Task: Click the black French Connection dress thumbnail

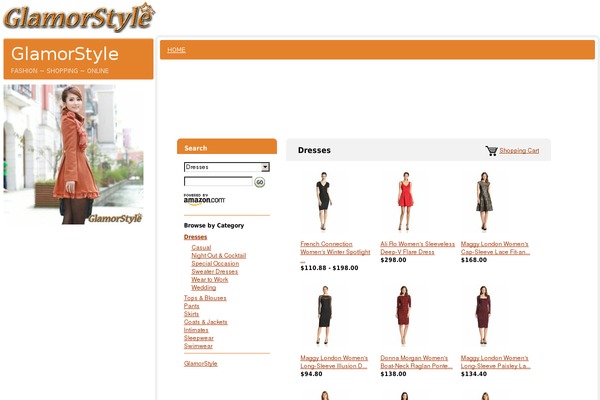Action: [324, 201]
